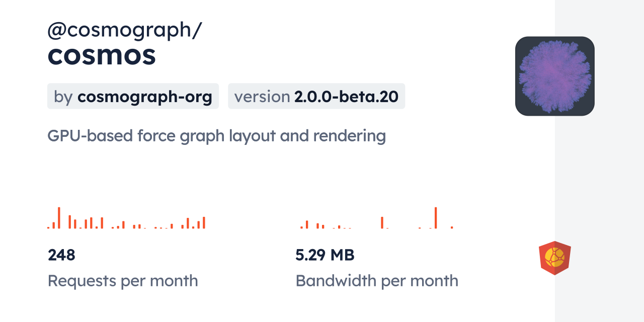Click the gray panel on the right edge
This screenshot has height=322, width=644.
(x=599, y=161)
